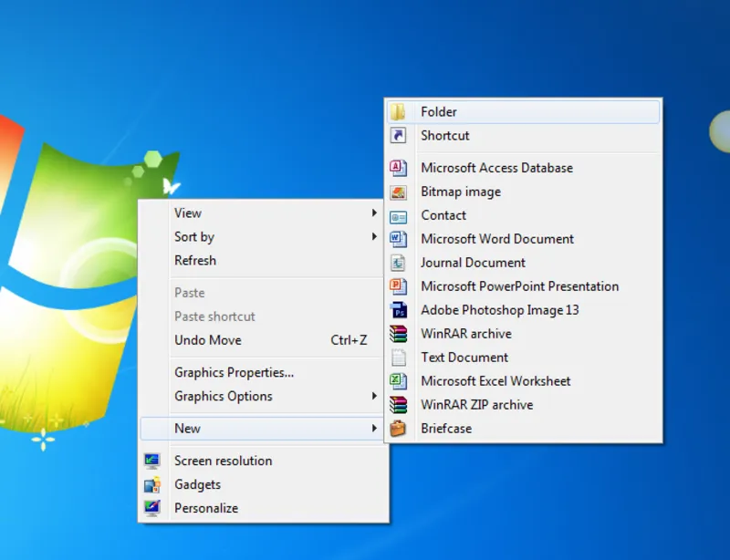Click the greyed Paste entry
The width and height of the screenshot is (730, 560).
tap(263, 293)
